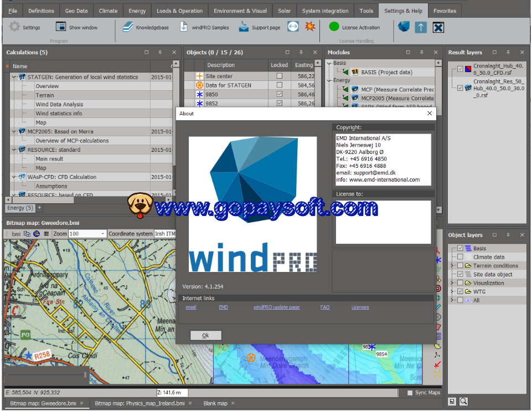Expand the Terrain conditions layer group
This screenshot has height=411, width=532.
pyautogui.click(x=452, y=266)
